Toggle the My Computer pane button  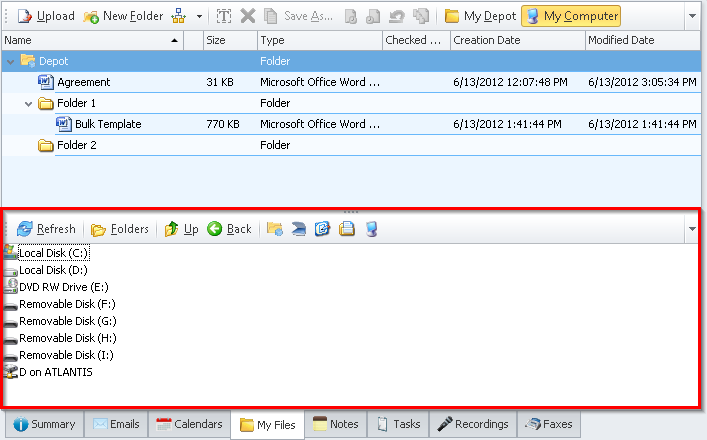point(572,16)
